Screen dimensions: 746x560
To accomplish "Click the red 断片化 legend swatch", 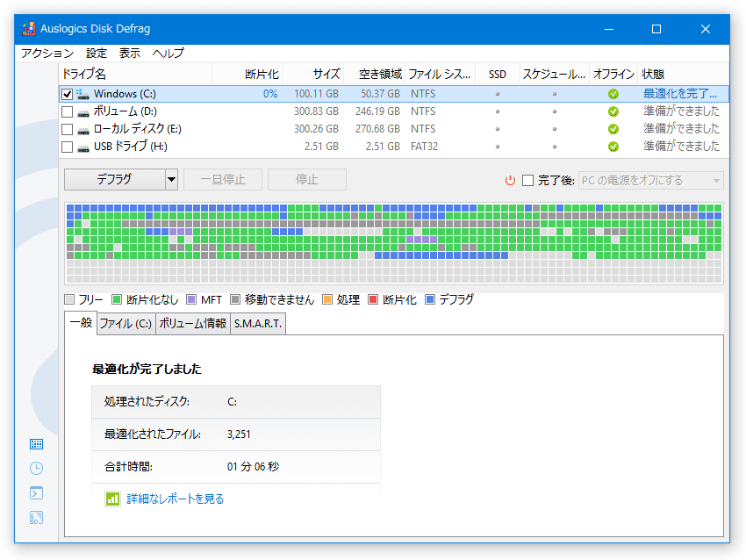I will pos(373,299).
